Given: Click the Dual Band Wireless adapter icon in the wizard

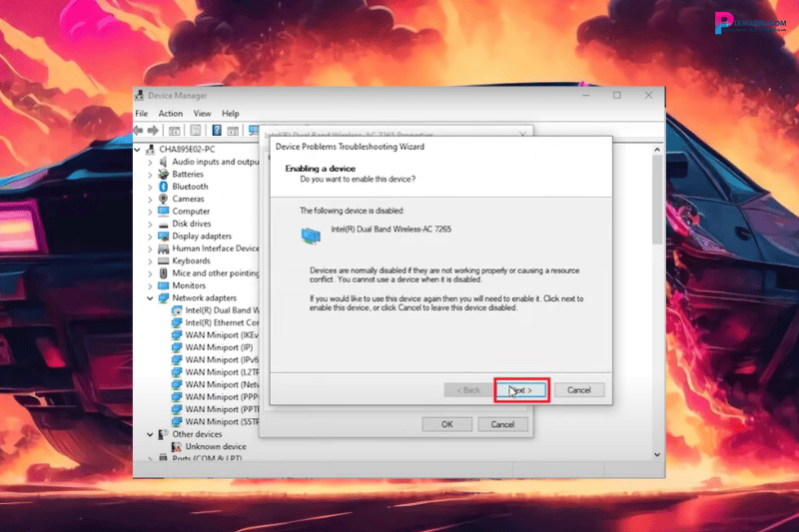Looking at the screenshot, I should pos(312,235).
